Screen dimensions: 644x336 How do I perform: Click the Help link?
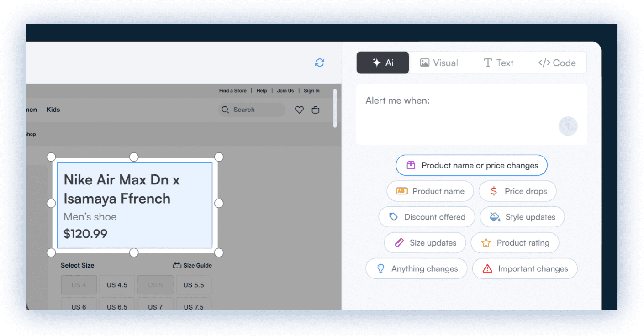(262, 91)
